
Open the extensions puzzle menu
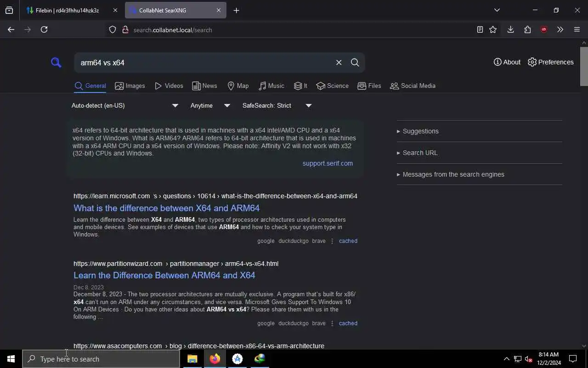pos(527,29)
